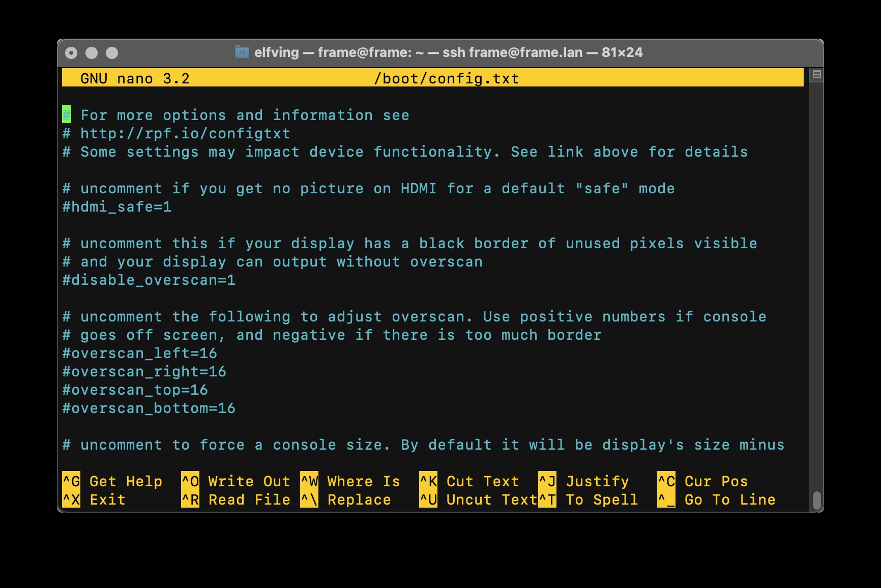The image size is (881, 588).
Task: Click the ^U Uncut Text shortcut
Action: (x=479, y=499)
